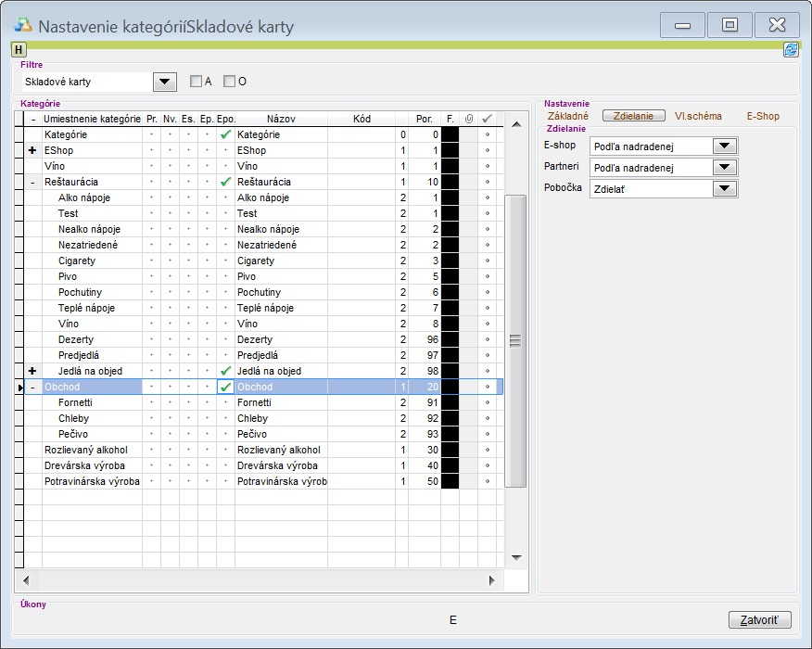Image resolution: width=812 pixels, height=649 pixels.
Task: Click the row pointer arrow beside Obchod
Action: click(20, 387)
